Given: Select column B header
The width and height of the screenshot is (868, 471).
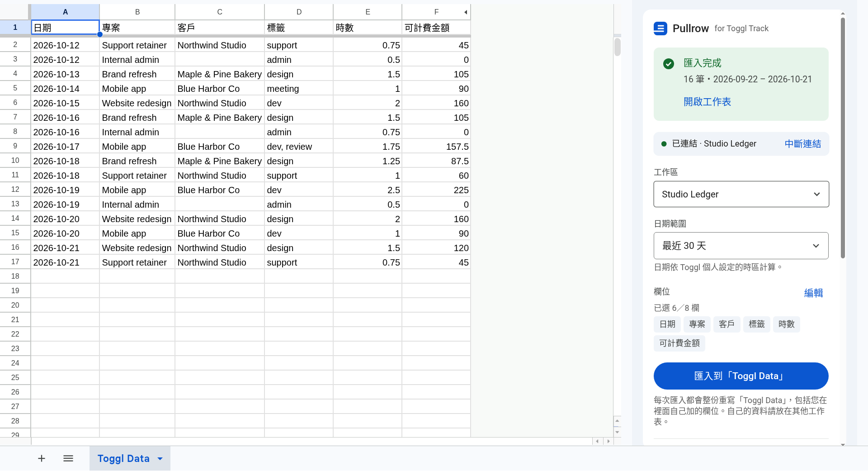Looking at the screenshot, I should point(137,12).
